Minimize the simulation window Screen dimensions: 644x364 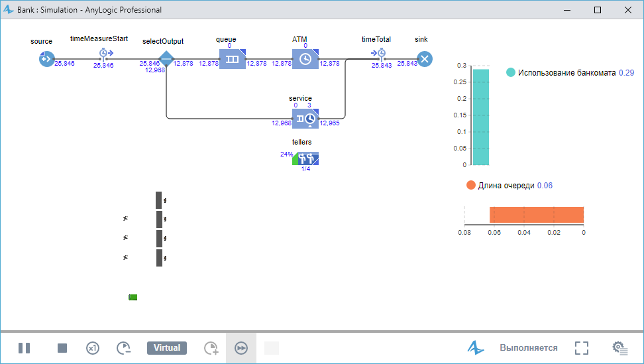567,10
